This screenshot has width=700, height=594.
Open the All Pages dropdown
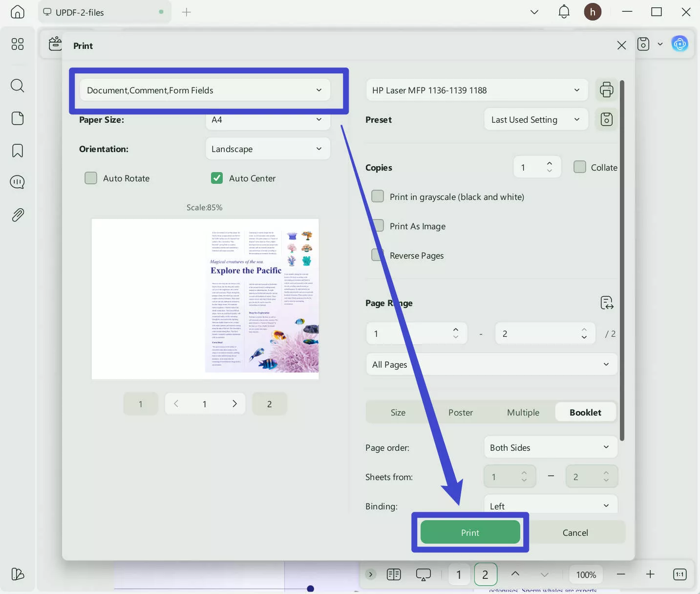[x=491, y=364]
